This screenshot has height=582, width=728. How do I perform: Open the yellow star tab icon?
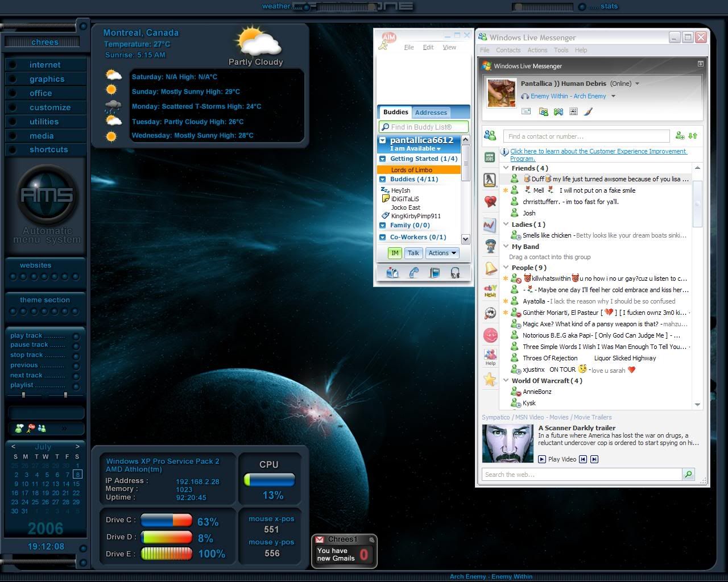coord(490,380)
